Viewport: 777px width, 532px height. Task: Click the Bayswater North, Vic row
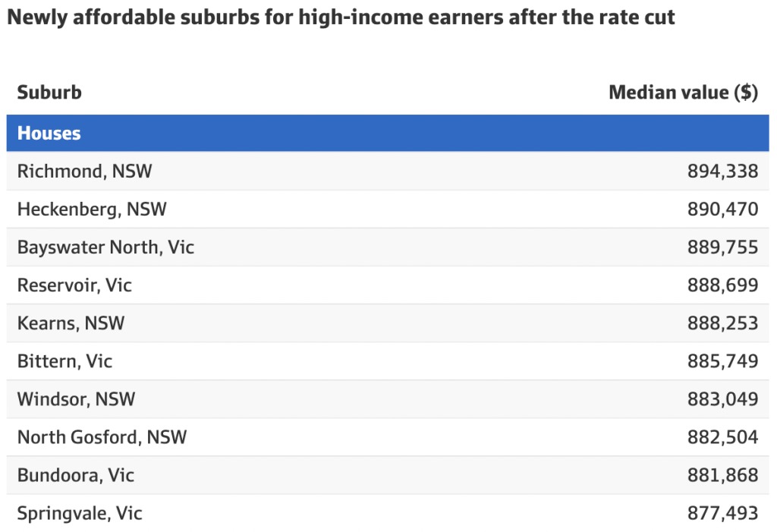[x=388, y=247]
